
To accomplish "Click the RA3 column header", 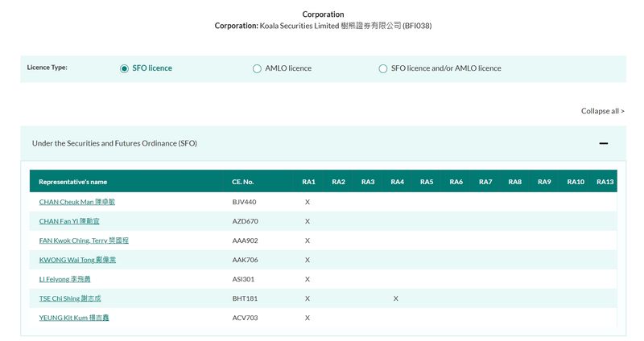I will coord(368,182).
